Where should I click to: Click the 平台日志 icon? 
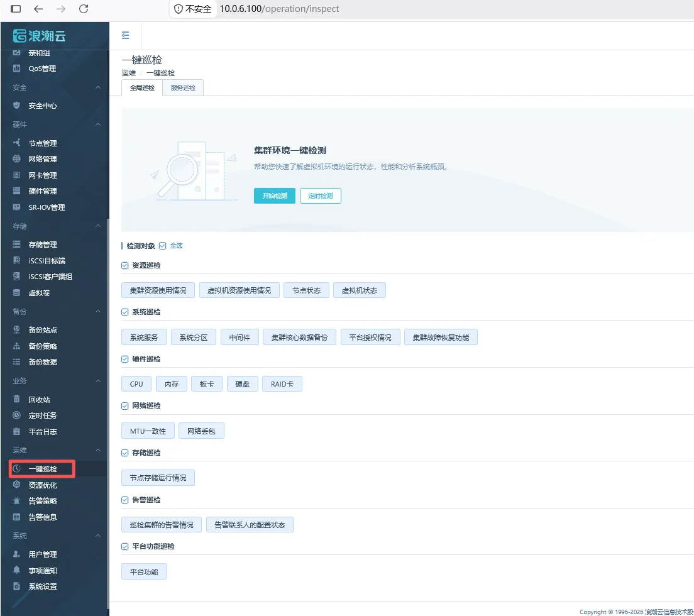click(x=16, y=431)
